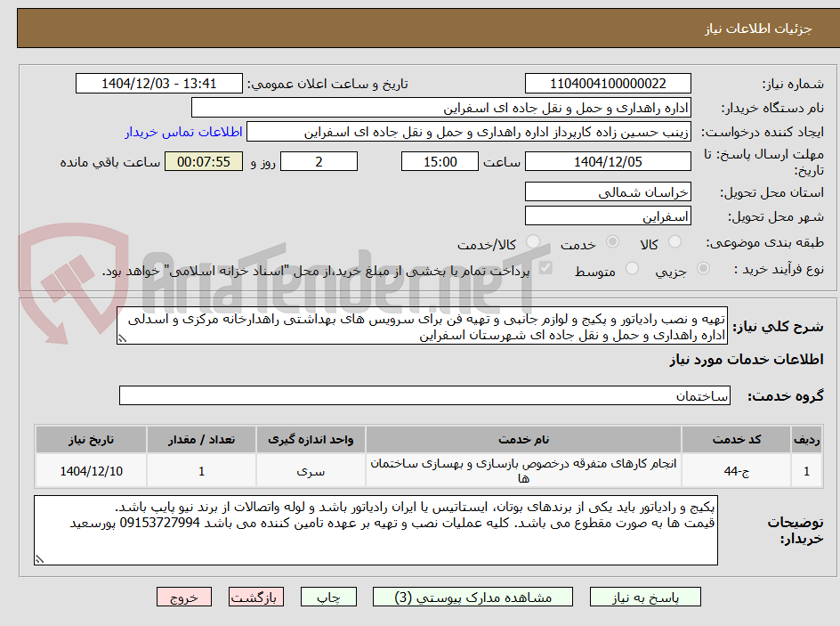840x626 pixels.
Task: Click the توضیحات خریدار notes text area
Action: (x=376, y=530)
